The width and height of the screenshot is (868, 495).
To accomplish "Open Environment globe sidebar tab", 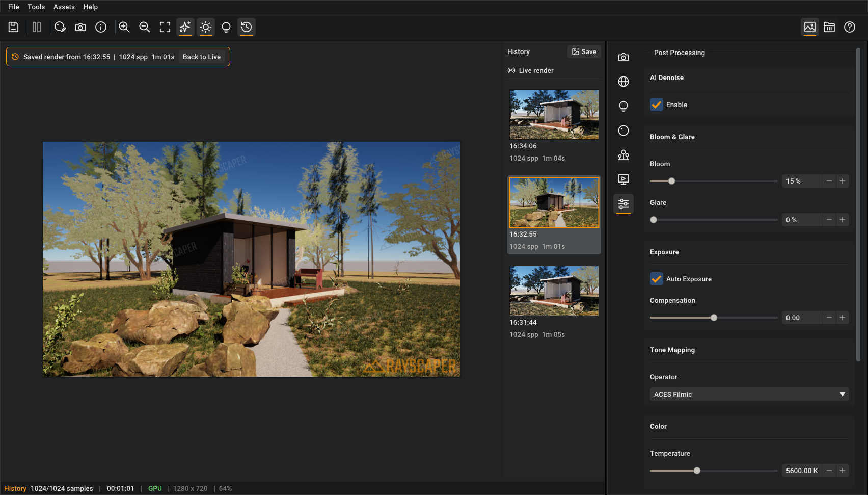I will (x=623, y=82).
